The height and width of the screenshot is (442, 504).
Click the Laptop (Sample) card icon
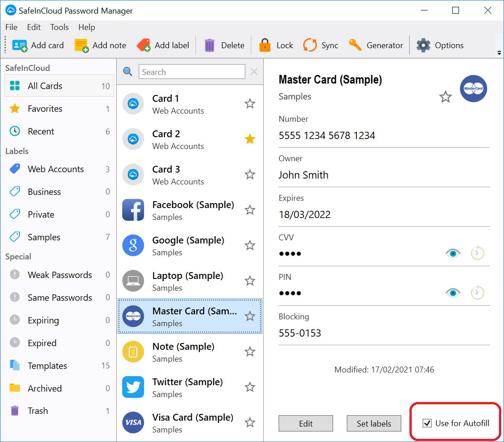[133, 281]
